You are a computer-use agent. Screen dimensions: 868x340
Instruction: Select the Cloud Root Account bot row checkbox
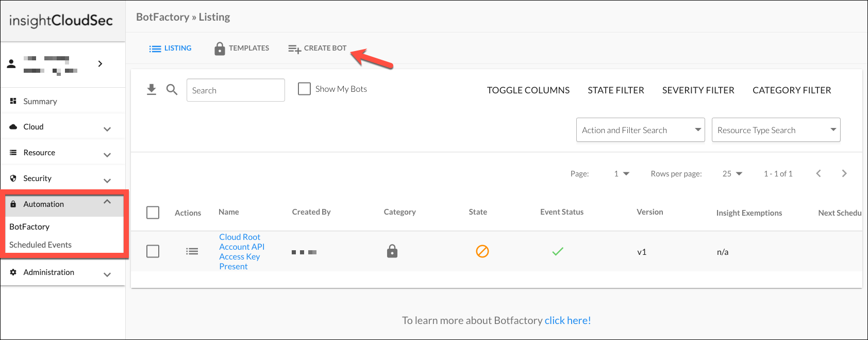153,251
